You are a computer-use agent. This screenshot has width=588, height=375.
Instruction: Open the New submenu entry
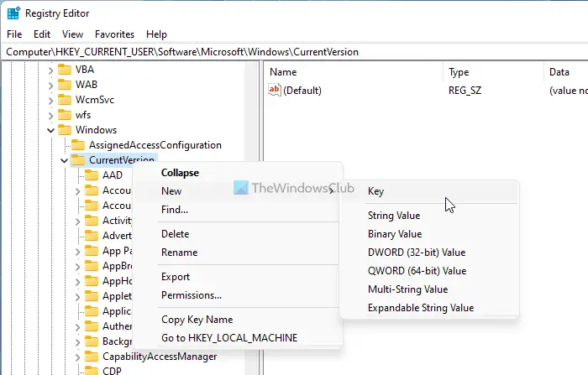pyautogui.click(x=238, y=191)
